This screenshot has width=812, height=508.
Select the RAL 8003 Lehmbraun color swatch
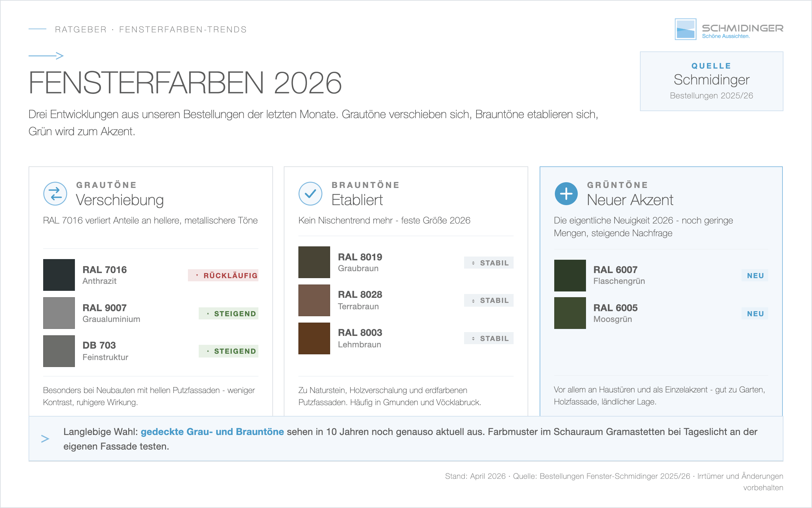[314, 338]
